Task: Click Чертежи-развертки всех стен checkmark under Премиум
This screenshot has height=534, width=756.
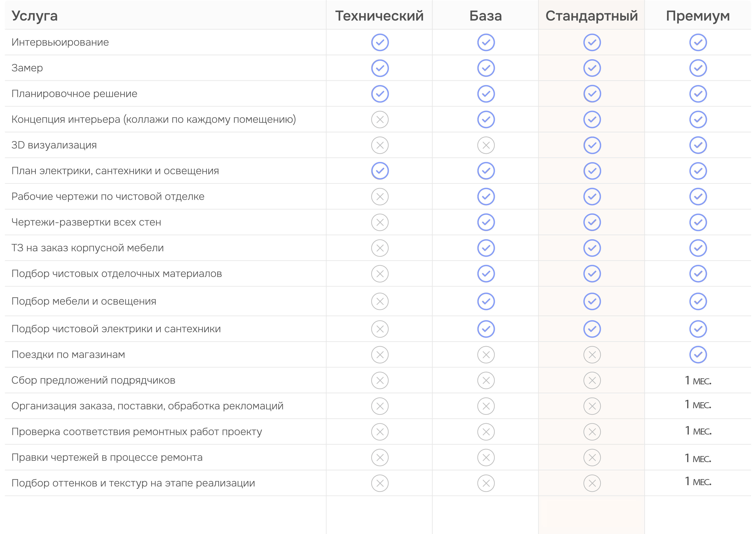Action: point(698,222)
